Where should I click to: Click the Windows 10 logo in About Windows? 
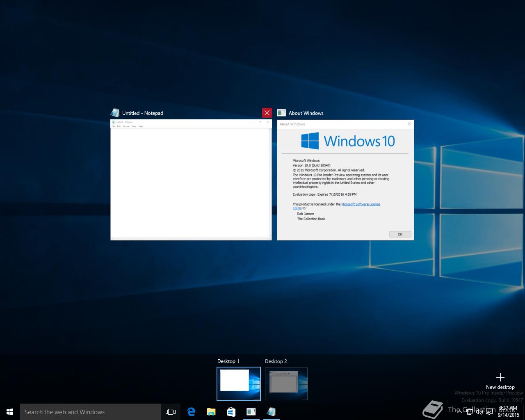point(348,141)
